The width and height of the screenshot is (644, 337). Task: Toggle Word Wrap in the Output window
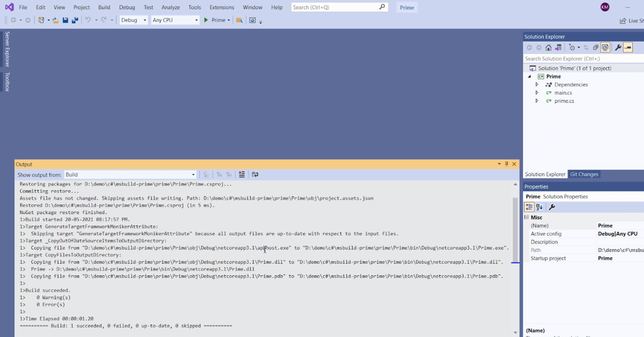pos(254,174)
